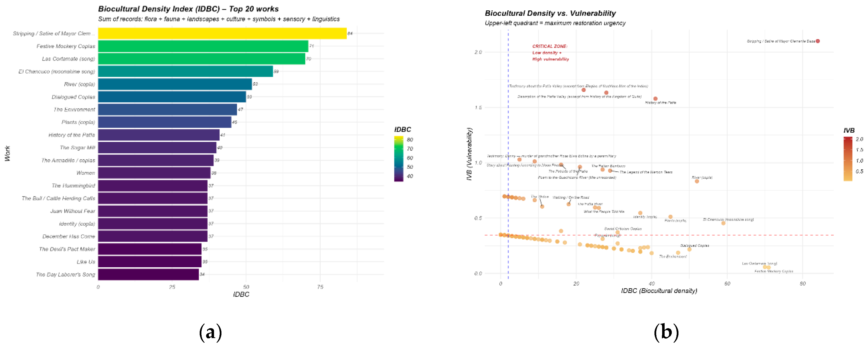Click the Las Cortamate (song) green bar

point(201,59)
